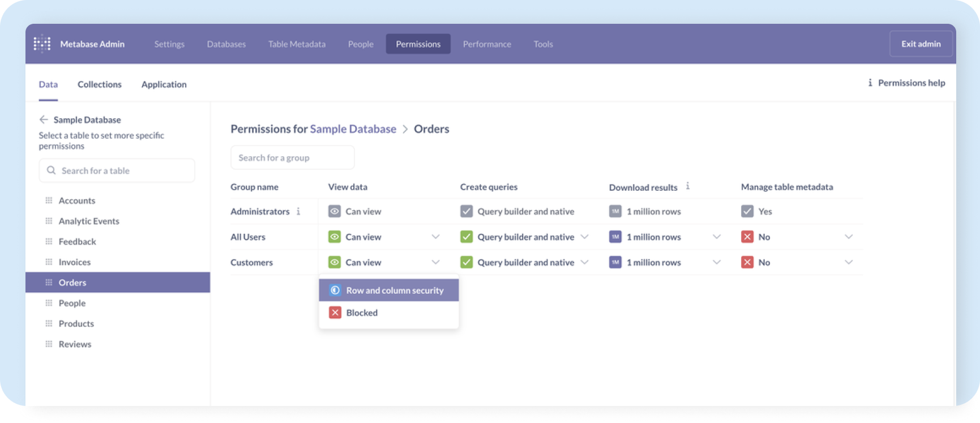Open All Users Manage table metadata chevron
Viewport: 980px width, 423px height.
point(849,237)
